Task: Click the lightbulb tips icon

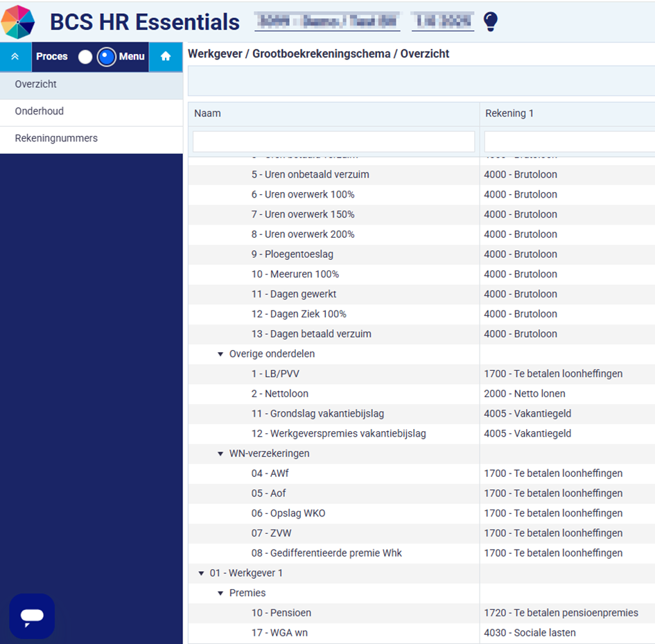Action: pos(491,21)
